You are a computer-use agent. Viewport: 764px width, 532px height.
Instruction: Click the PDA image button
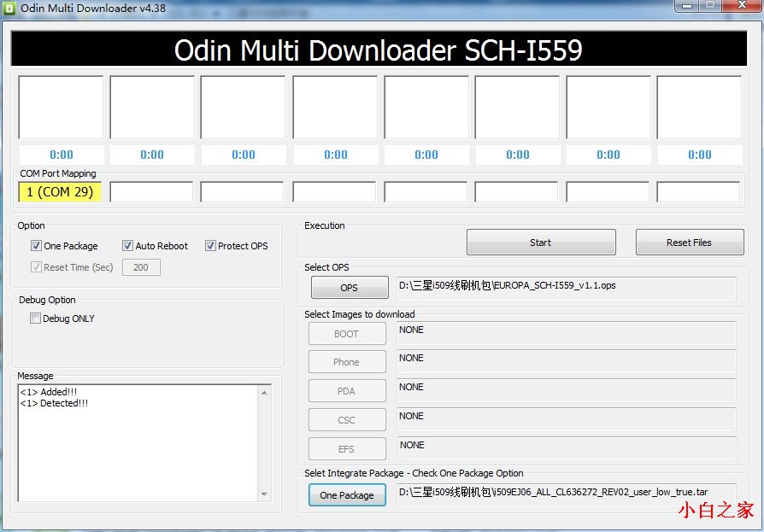coord(347,391)
